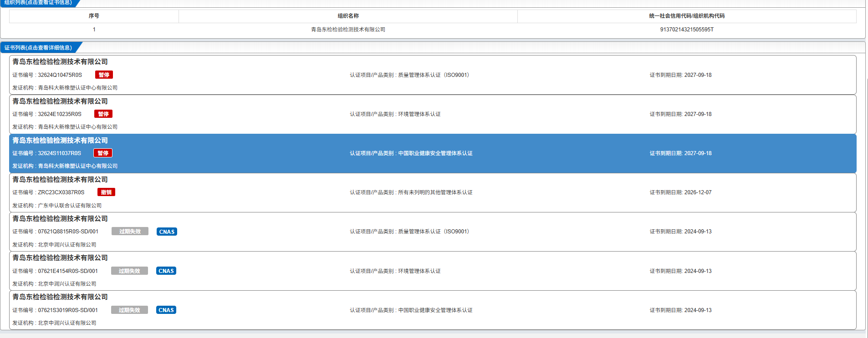Click 环境管理体系认证 in the 07621E4154R0S-SD/001 card
Viewport: 868px width, 338px height.
click(419, 271)
